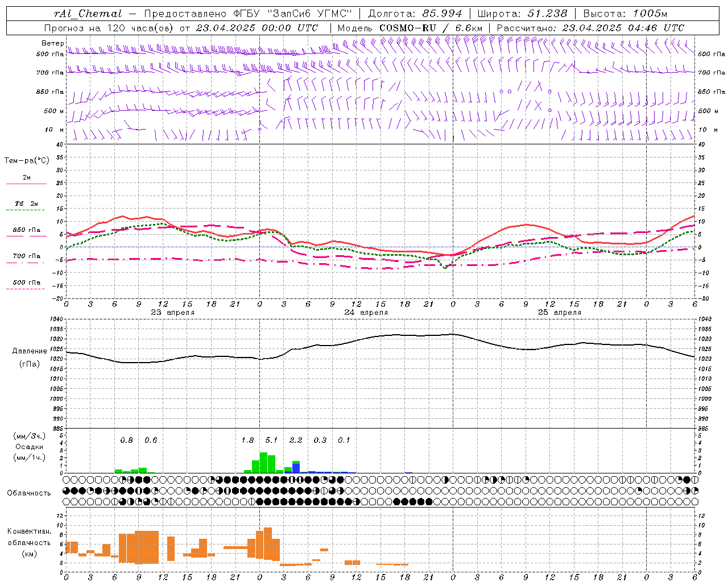The width and height of the screenshot is (728, 582).
Task: Click the Модель COSMO-RU / 6.6км label
Action: [409, 28]
